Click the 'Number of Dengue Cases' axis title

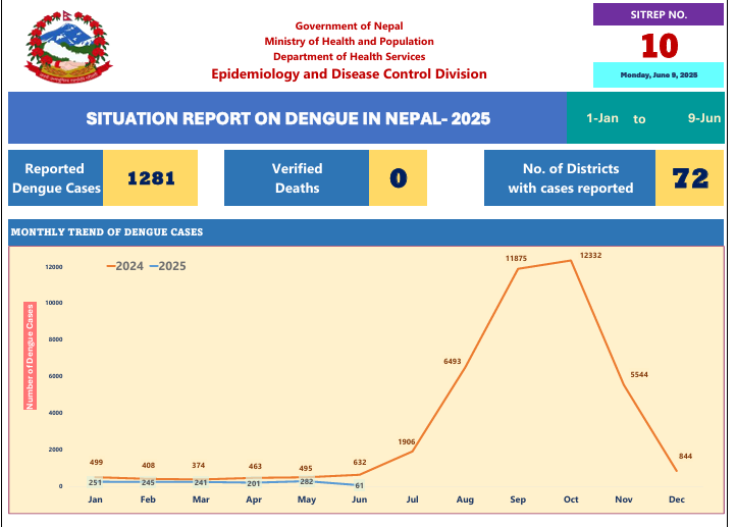[x=30, y=356]
